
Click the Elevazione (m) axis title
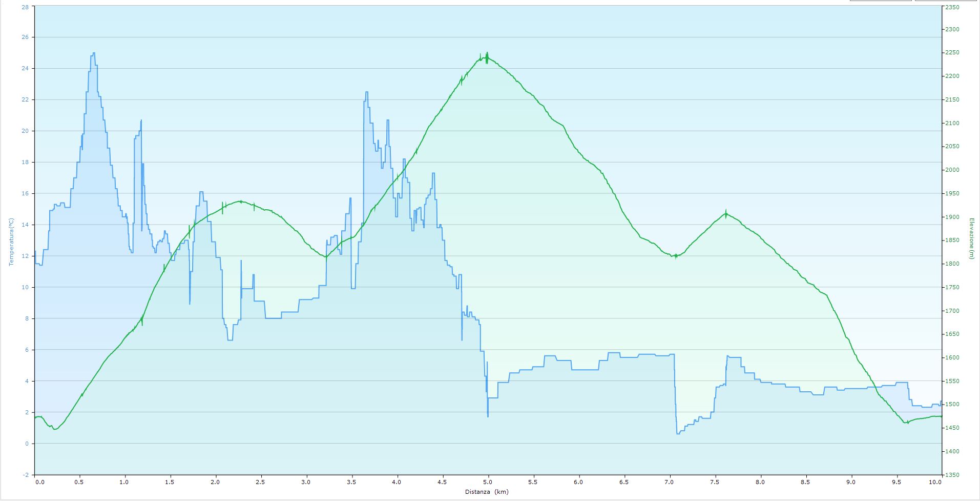[x=971, y=238]
